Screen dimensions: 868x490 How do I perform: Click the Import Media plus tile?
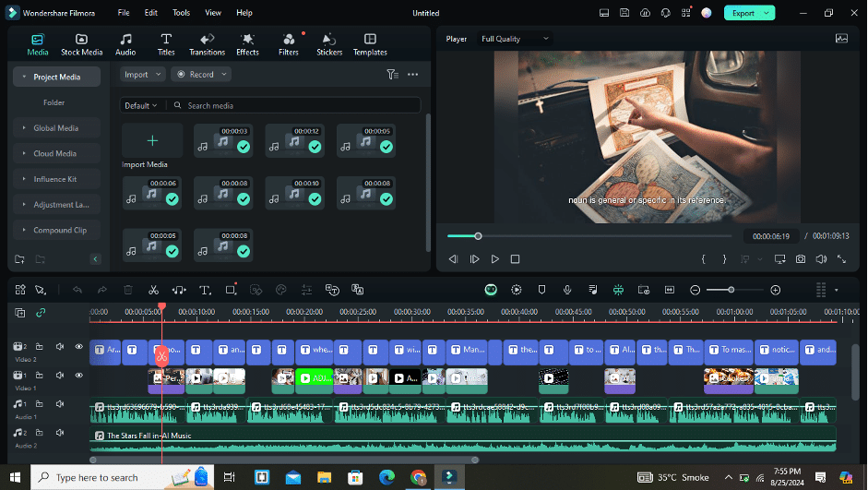[152, 140]
